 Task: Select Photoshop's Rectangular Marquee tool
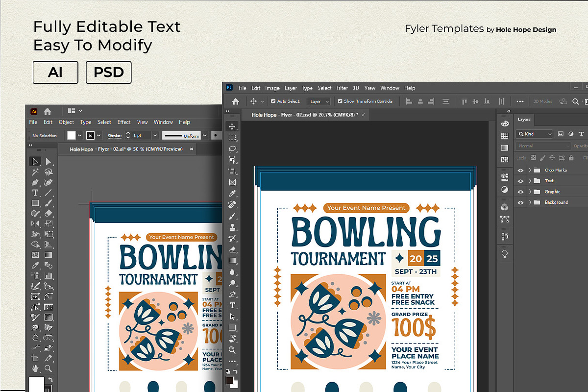(232, 138)
